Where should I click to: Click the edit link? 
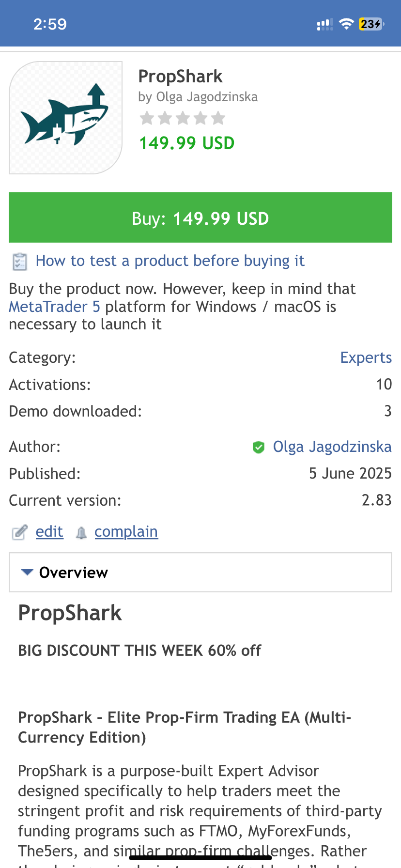pos(49,531)
